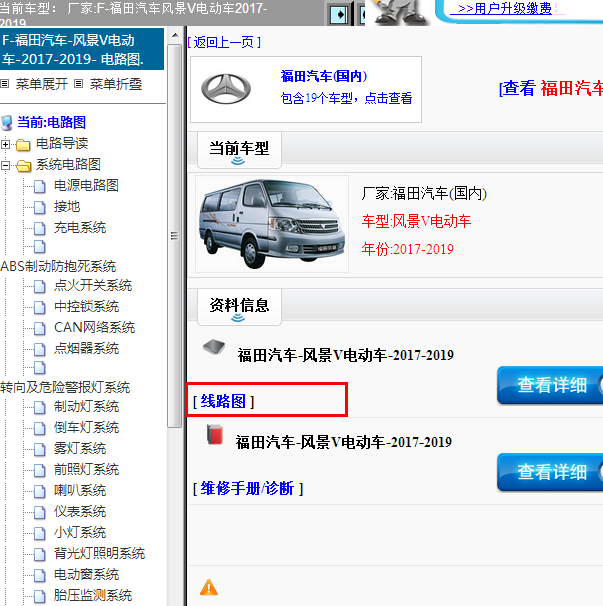The image size is (603, 606).
Task: Open ABS制动防抱死系统 tree item
Action: (58, 266)
